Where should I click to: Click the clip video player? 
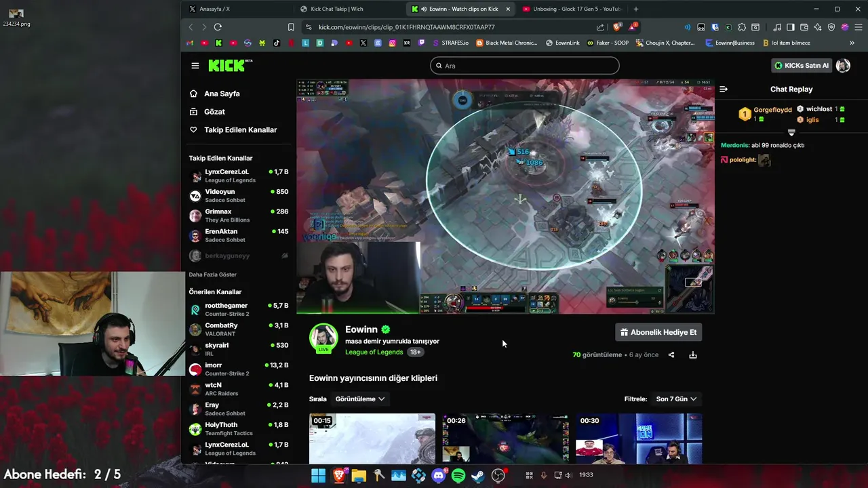pos(505,197)
